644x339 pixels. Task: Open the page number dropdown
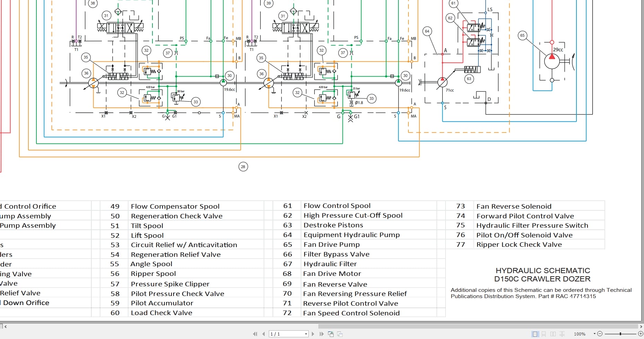click(x=306, y=334)
